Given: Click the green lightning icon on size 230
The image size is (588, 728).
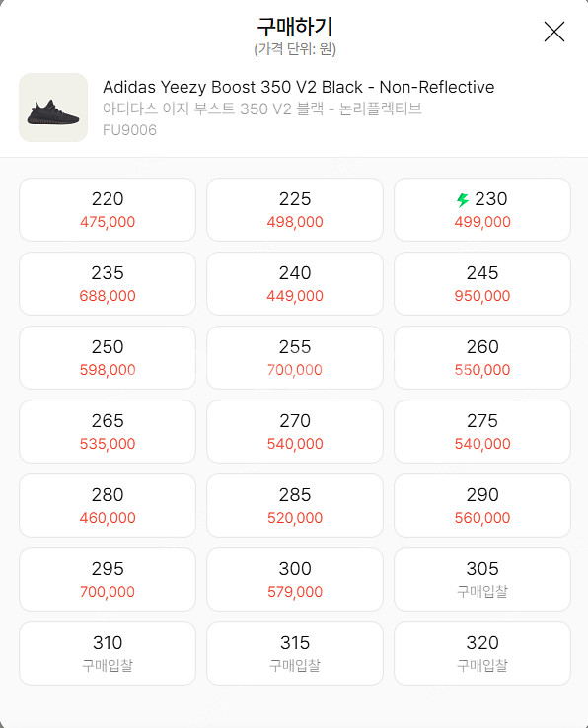Looking at the screenshot, I should 462,200.
